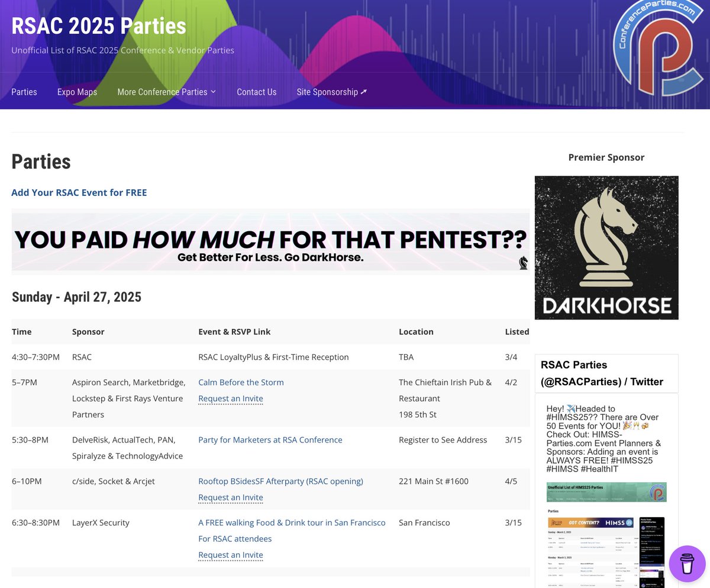710x588 pixels.
Task: Click Register to See Address cell
Action: [x=443, y=440]
